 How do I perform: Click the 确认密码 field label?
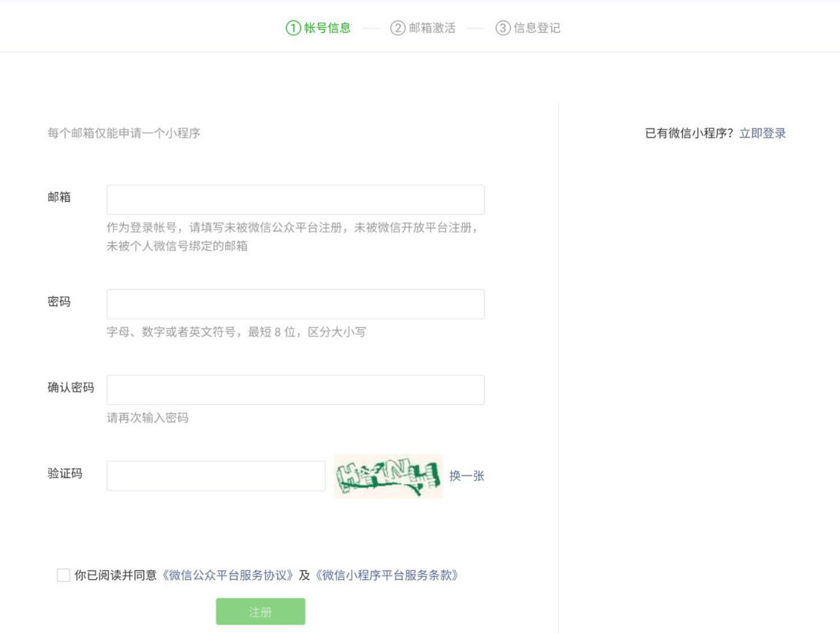click(x=71, y=388)
